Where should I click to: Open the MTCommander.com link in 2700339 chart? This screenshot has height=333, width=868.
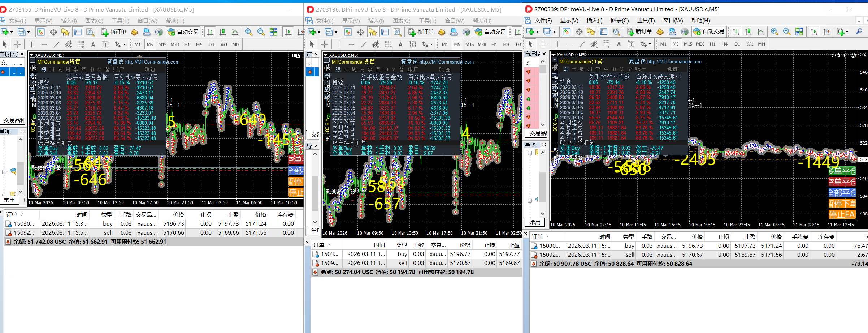(674, 62)
